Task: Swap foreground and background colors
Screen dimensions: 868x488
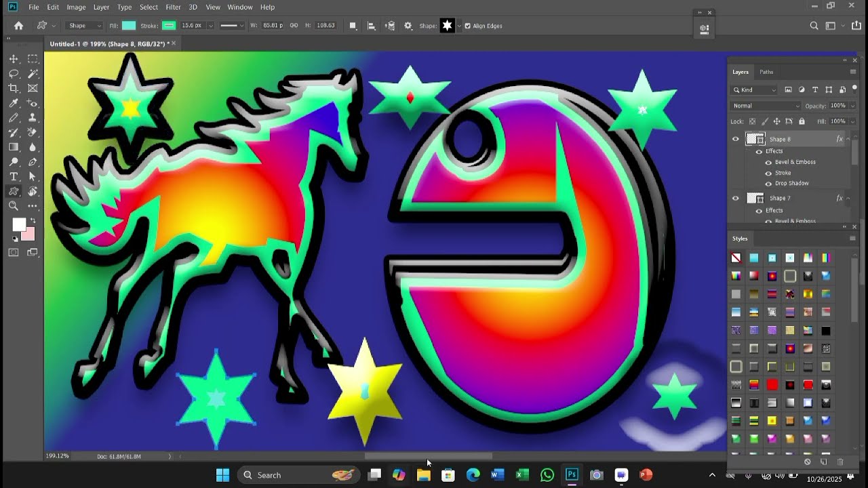Action: pos(32,221)
